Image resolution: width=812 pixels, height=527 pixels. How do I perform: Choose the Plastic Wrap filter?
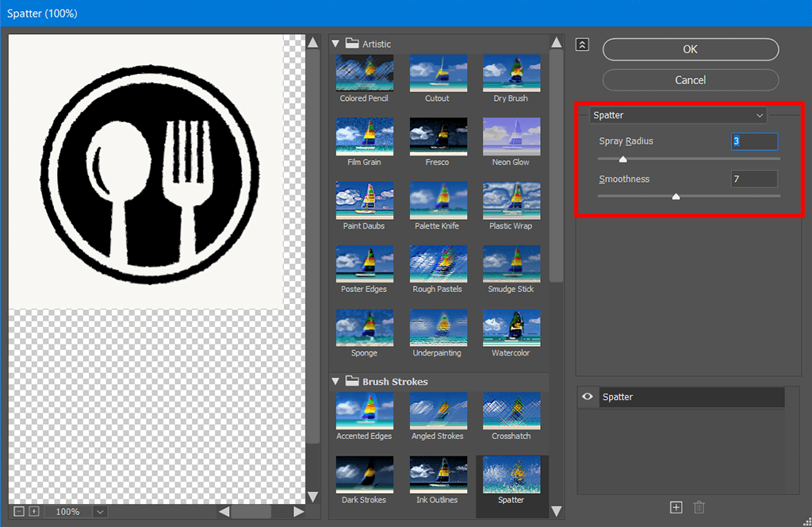point(511,201)
